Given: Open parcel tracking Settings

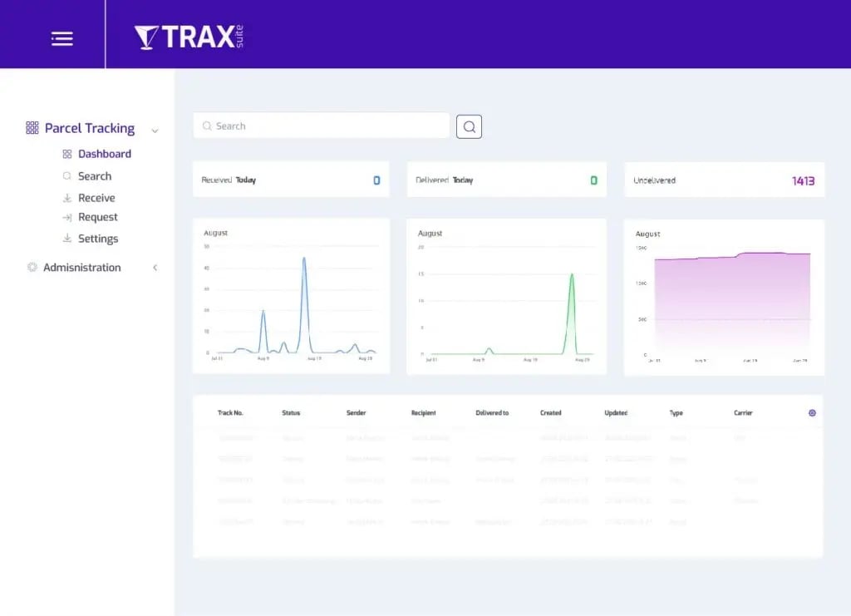Looking at the screenshot, I should [98, 239].
